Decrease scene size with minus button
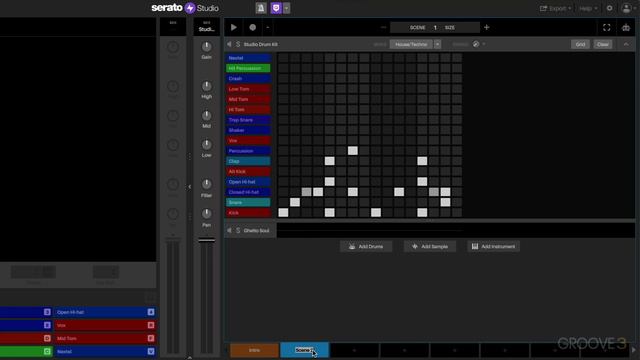640x360 pixels. click(383, 27)
